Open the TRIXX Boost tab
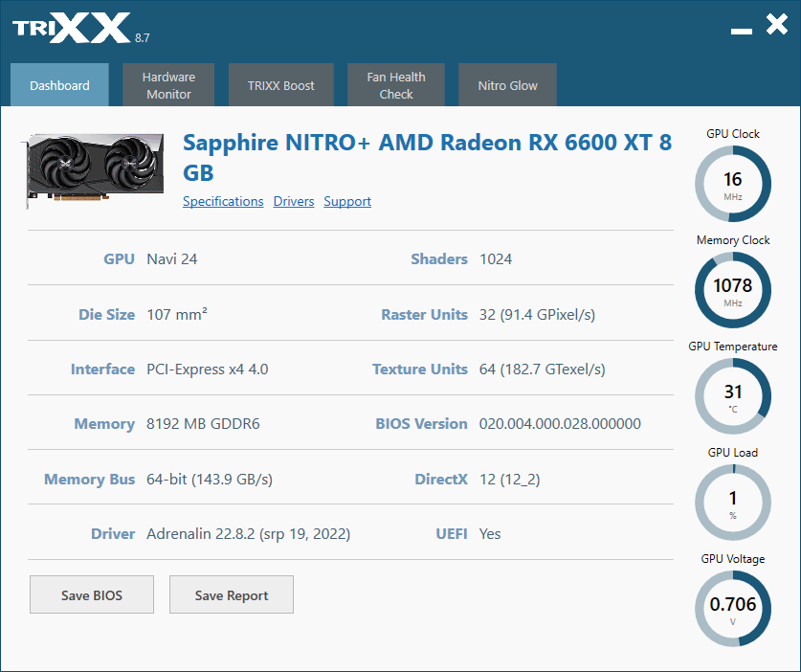 [281, 85]
